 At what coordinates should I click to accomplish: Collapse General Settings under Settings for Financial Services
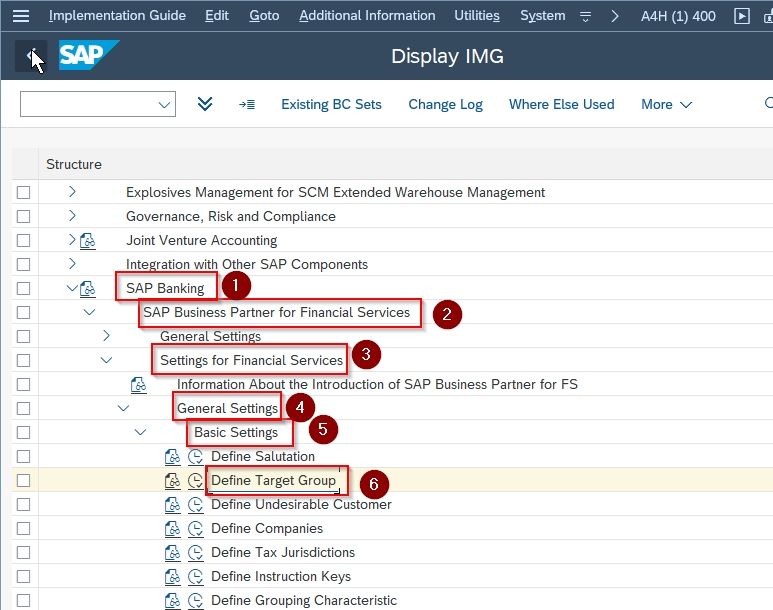[x=123, y=408]
